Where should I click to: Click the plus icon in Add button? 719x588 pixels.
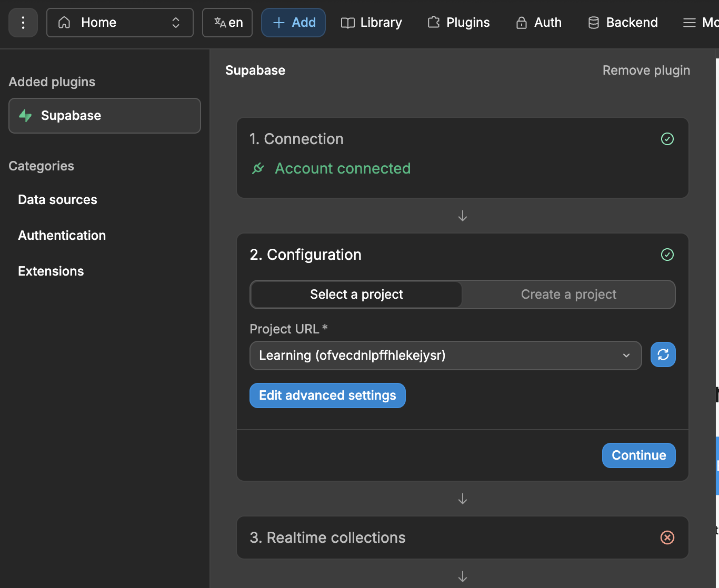(279, 23)
